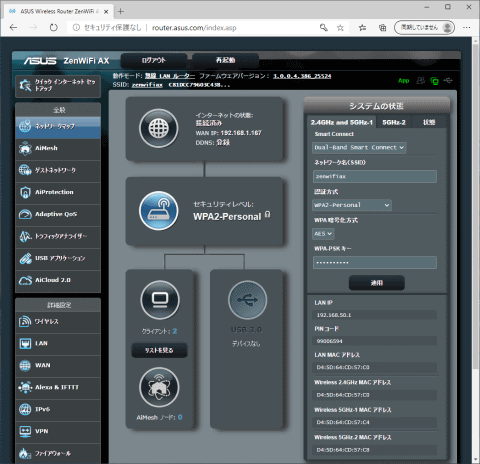This screenshot has height=464, width=480.
Task: Go back in the browser
Action: click(x=13, y=27)
